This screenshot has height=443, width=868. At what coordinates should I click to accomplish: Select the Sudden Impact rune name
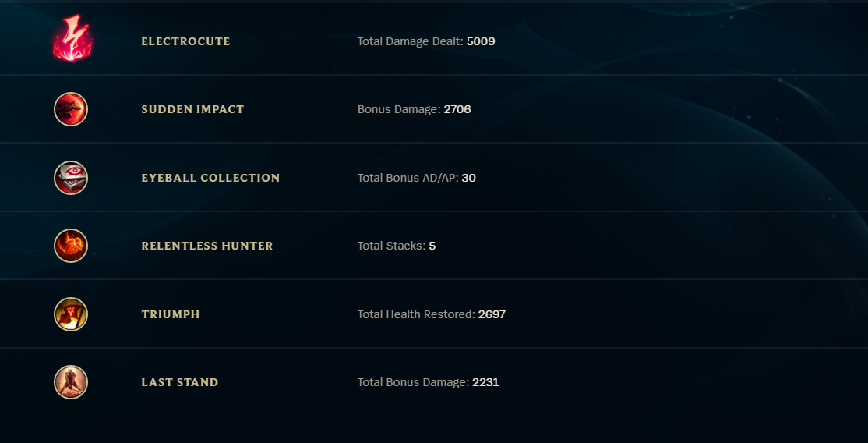pyautogui.click(x=192, y=109)
